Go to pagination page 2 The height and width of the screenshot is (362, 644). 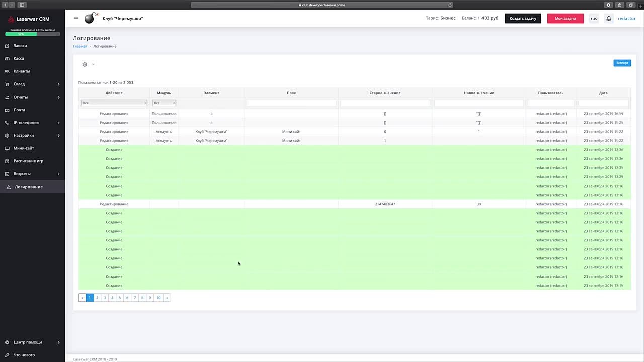click(x=97, y=298)
